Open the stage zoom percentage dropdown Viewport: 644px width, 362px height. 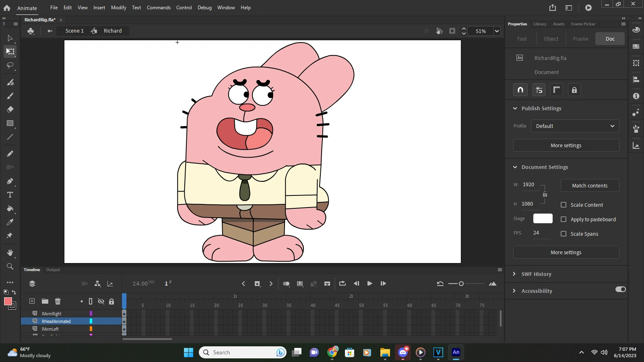pyautogui.click(x=497, y=31)
